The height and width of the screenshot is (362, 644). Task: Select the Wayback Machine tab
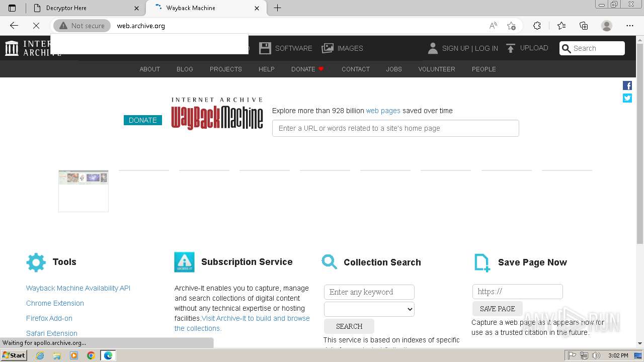[x=206, y=8]
